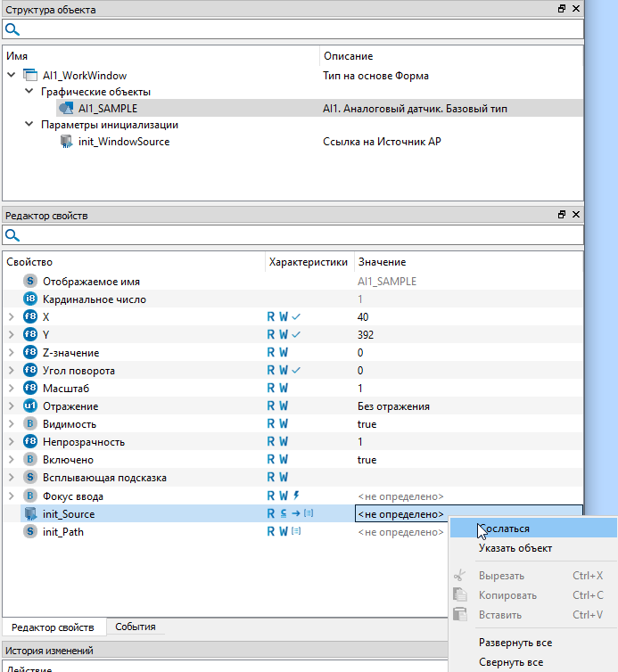Click the boolean-type icon beside Видимость

(x=30, y=424)
